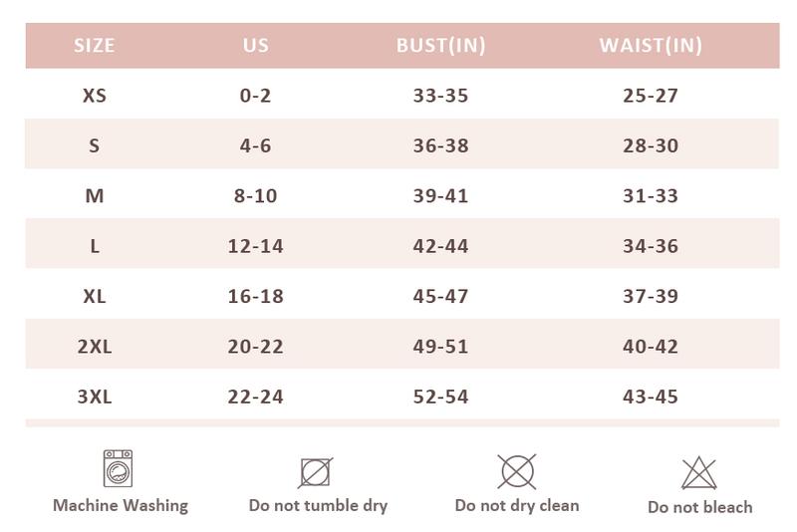Click bust measurement 45-47
The width and height of the screenshot is (797, 532).
pos(440,296)
